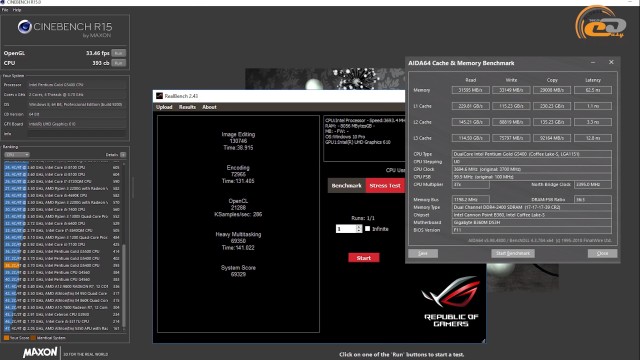The width and height of the screenshot is (640, 360).
Task: Click the RealBench Heavy Multitasking result
Action: coord(238,241)
